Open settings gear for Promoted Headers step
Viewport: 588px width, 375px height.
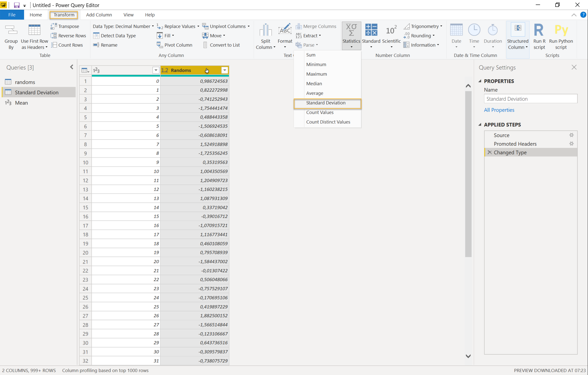(x=571, y=144)
